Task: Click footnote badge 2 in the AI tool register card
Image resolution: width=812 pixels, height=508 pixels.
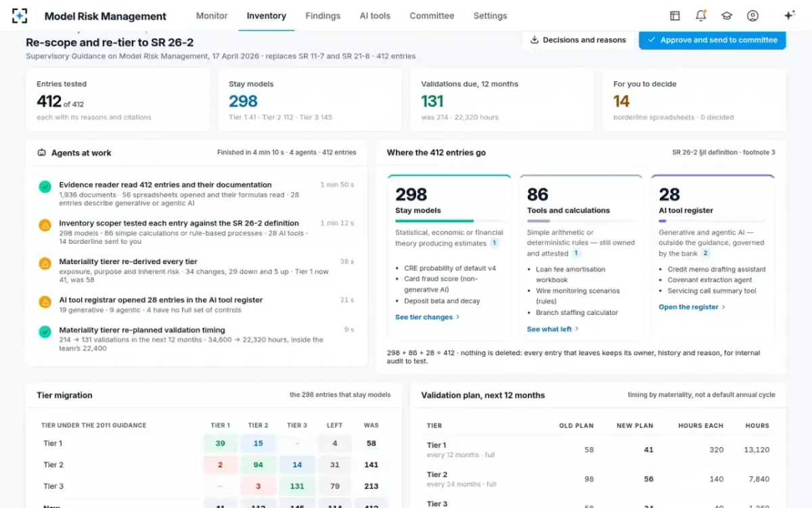Action: 705,253
